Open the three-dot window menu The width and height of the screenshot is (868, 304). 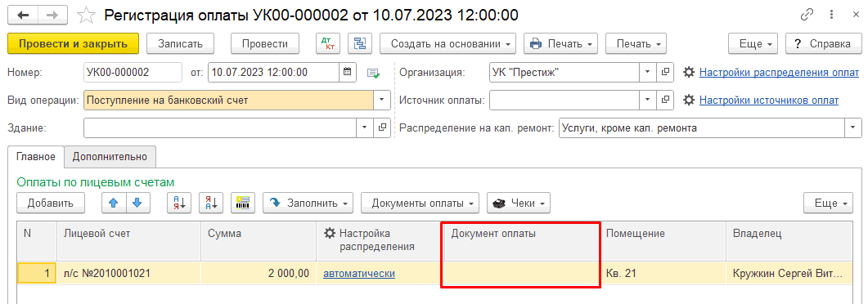831,15
